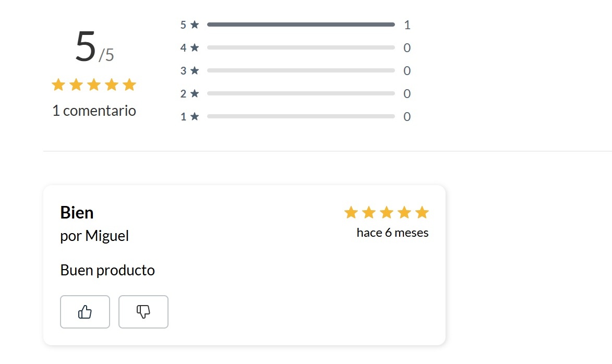Click the empty bar for the 4-star rating
This screenshot has width=612, height=364.
[301, 47]
